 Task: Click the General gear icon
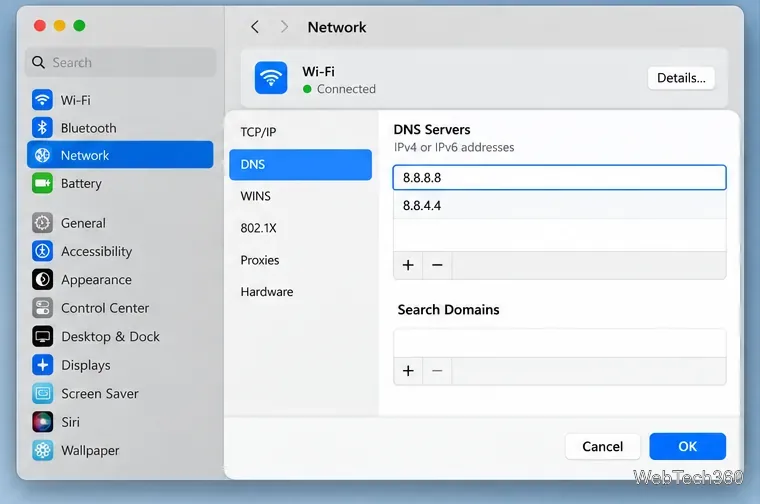tap(42, 223)
